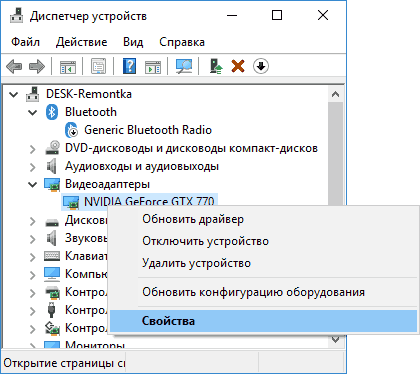Choose Обновить драйвер from context menu
The image size is (420, 374).
tap(263, 219)
